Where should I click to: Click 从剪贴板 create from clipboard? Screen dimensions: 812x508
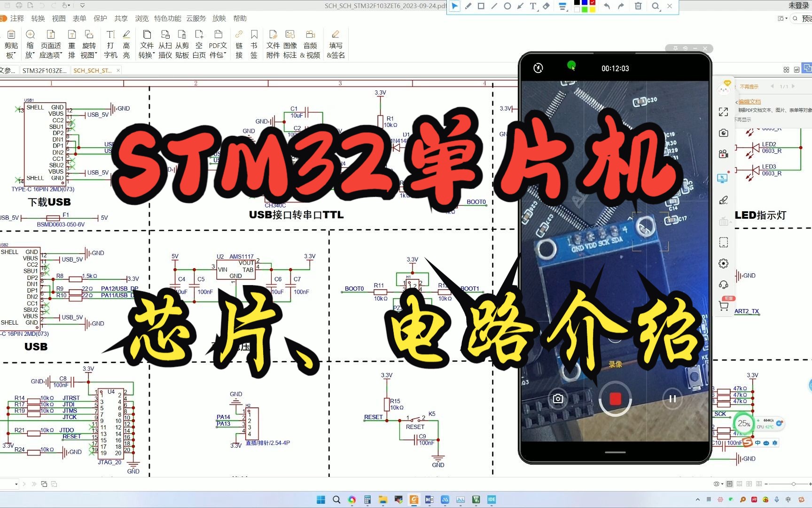pyautogui.click(x=182, y=45)
